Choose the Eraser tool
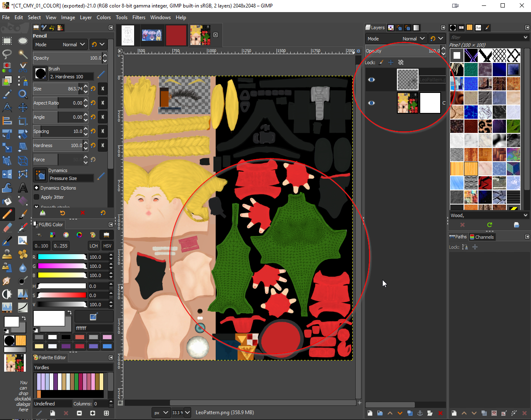 coord(7,227)
